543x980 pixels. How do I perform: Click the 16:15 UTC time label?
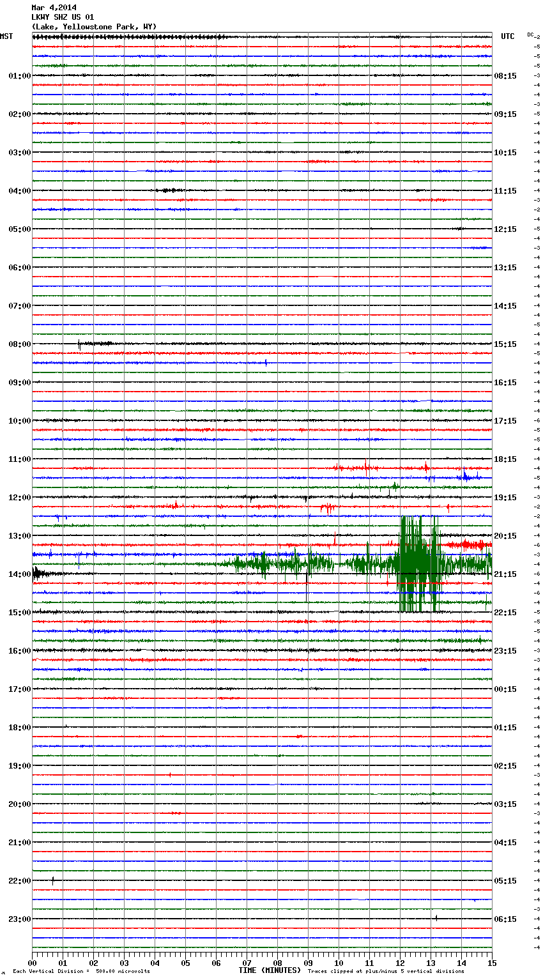tap(505, 383)
